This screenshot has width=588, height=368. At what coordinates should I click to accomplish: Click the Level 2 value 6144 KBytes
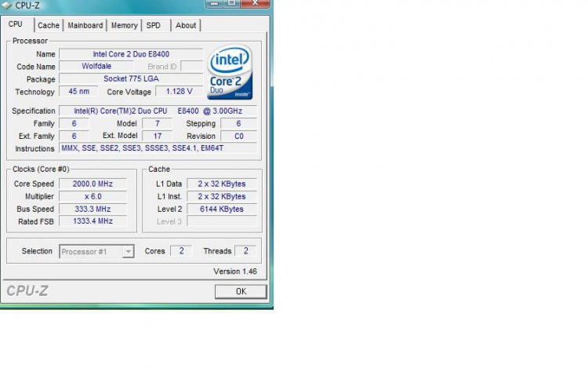tap(222, 209)
